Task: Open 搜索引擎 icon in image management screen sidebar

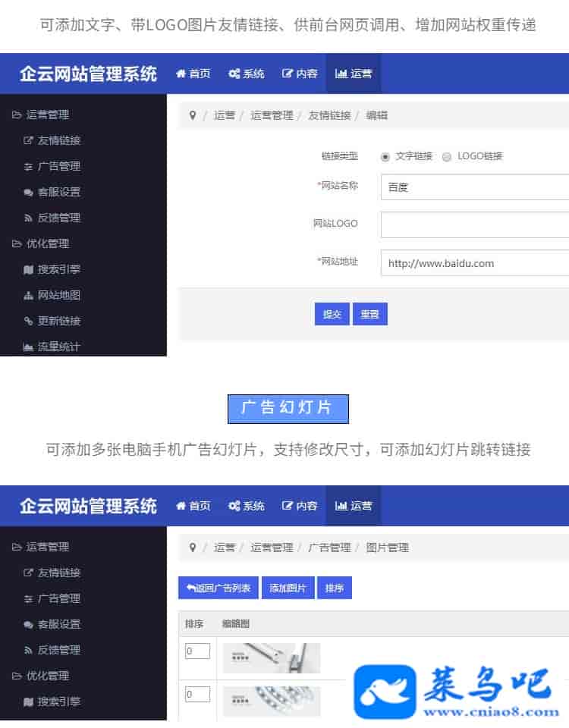Action: pyautogui.click(x=28, y=701)
